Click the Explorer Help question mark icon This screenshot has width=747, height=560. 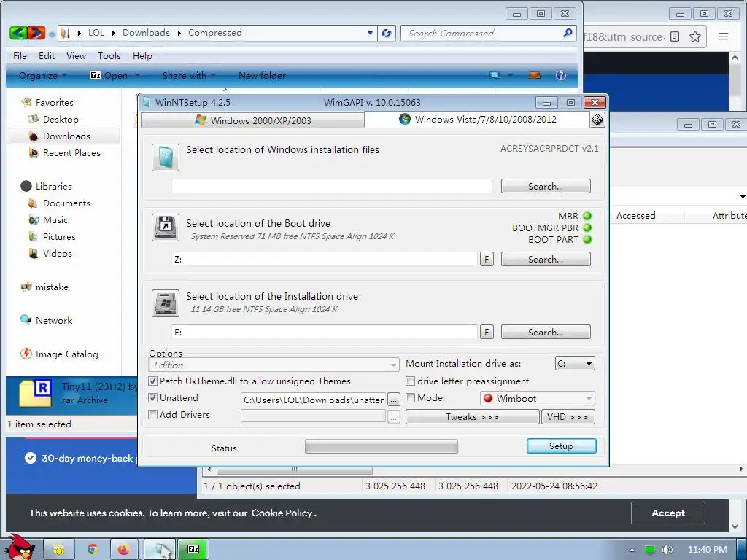(561, 75)
